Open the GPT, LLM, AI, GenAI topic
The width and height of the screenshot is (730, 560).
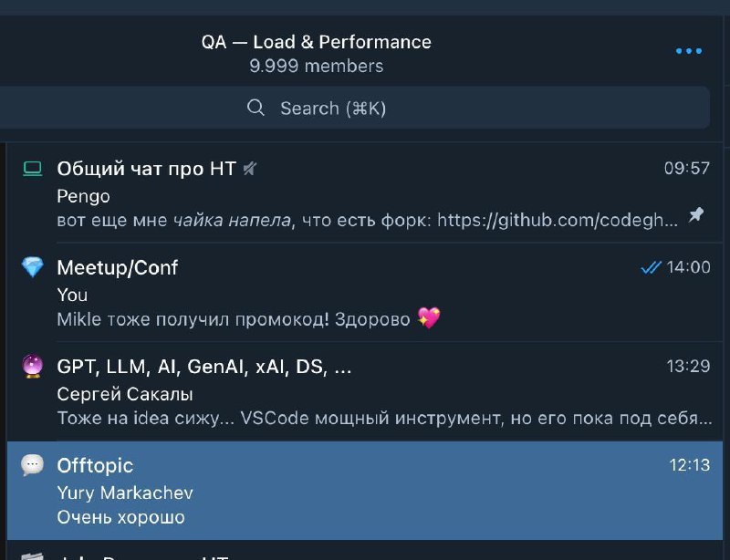point(365,391)
